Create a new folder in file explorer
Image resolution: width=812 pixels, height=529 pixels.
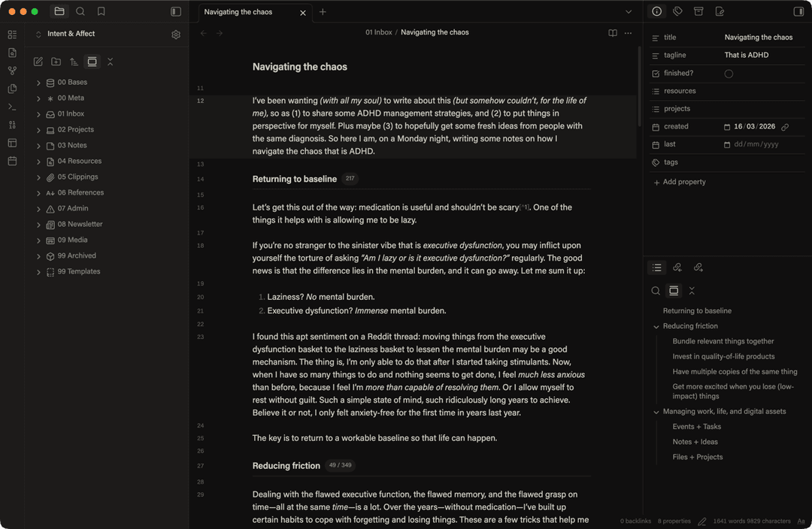(x=56, y=62)
